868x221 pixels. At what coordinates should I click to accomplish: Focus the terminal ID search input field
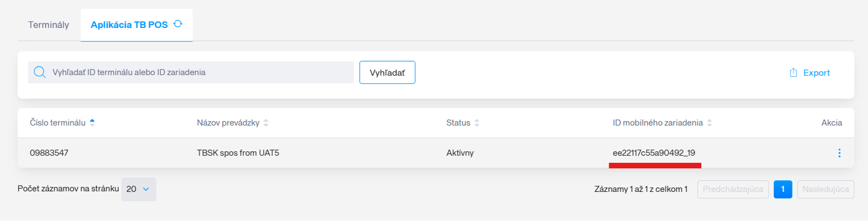[191, 72]
